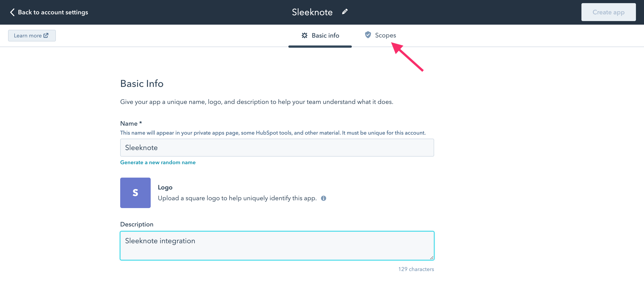Select the Basic info tab
644x284 pixels.
pyautogui.click(x=320, y=35)
